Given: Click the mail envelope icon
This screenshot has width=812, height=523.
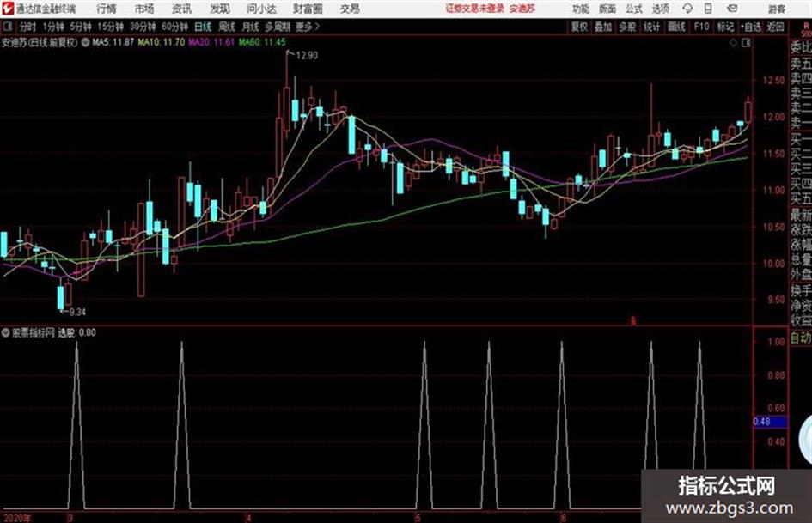Looking at the screenshot, I should coord(732,9).
